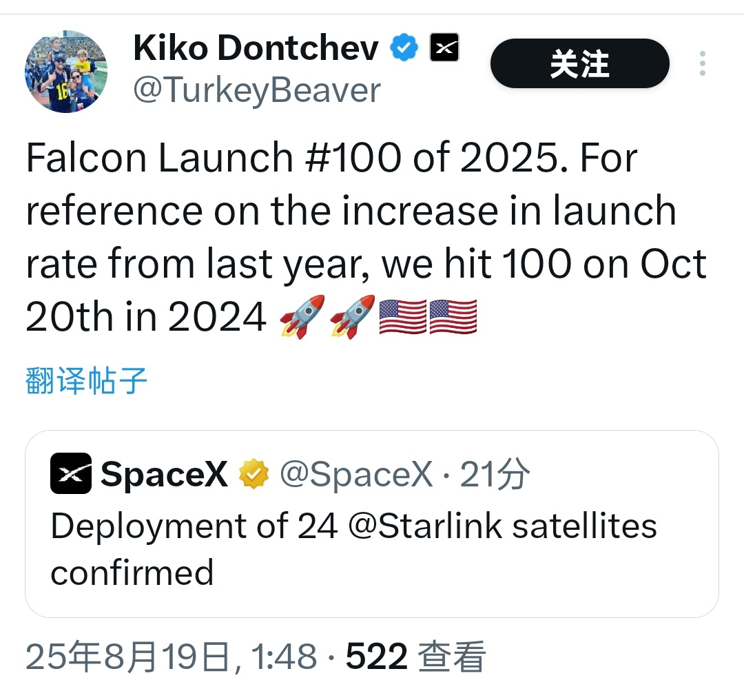Click the @SpaceX handle in quoted post
Screen dimensions: 744x700
click(356, 474)
